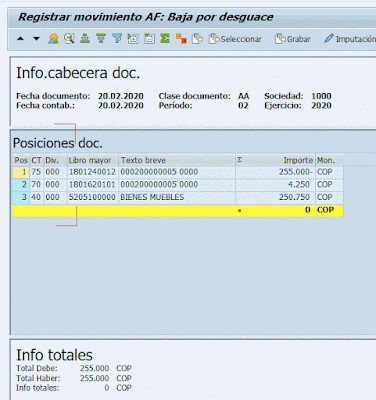This screenshot has height=400, width=376.
Task: Select the Importe column header
Action: [x=298, y=160]
